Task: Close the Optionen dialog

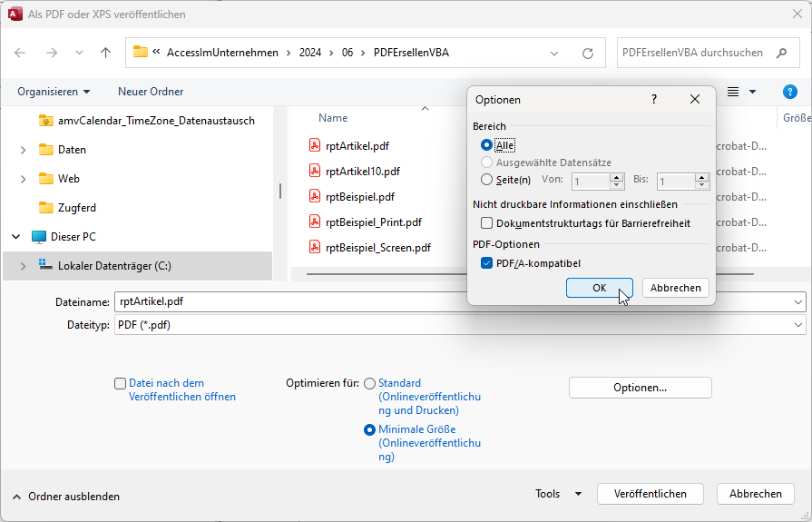Action: click(x=695, y=99)
